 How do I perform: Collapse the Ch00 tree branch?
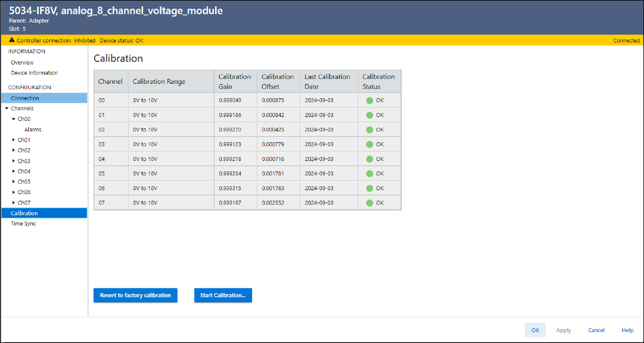[x=13, y=119]
